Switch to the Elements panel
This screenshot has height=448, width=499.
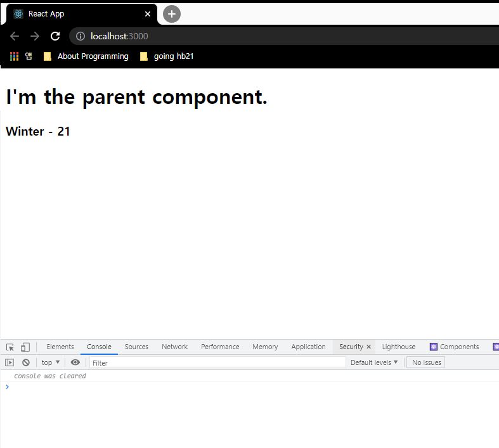pyautogui.click(x=60, y=347)
